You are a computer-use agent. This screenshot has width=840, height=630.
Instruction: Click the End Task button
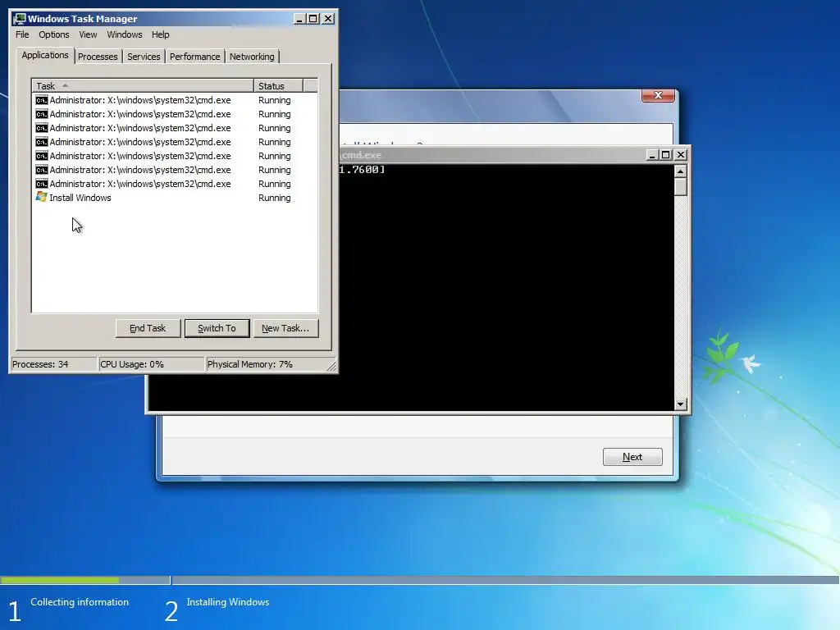[x=148, y=328]
